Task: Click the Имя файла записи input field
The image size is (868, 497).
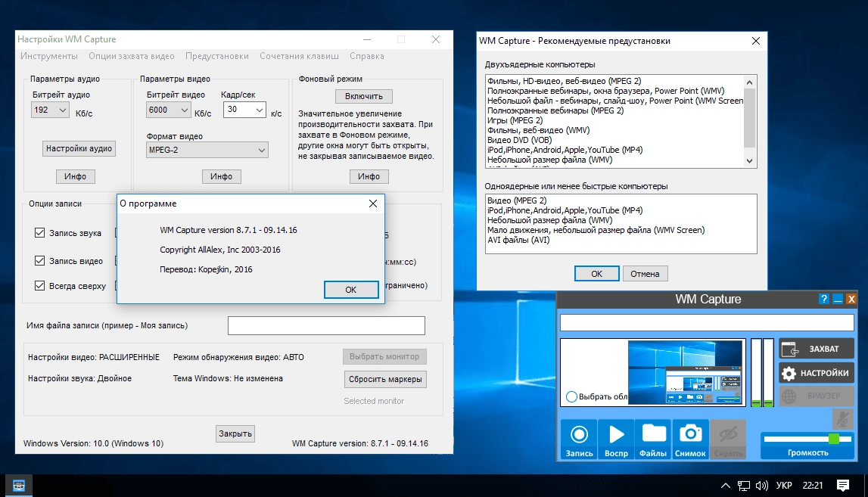Action: click(x=327, y=325)
